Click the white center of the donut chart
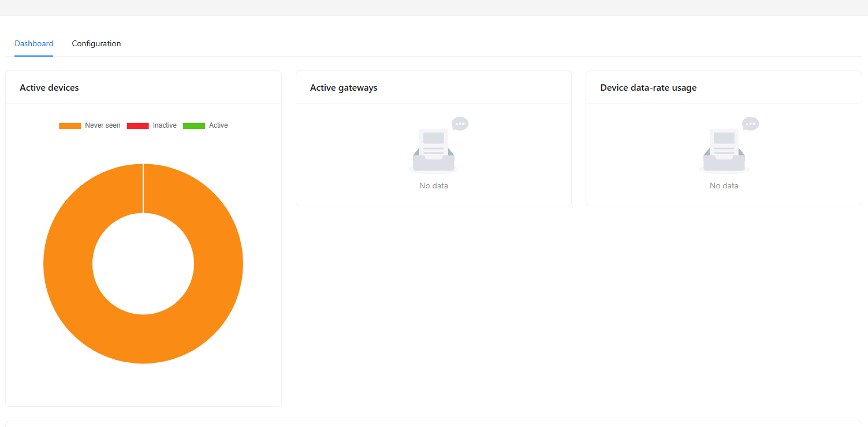 (x=143, y=263)
